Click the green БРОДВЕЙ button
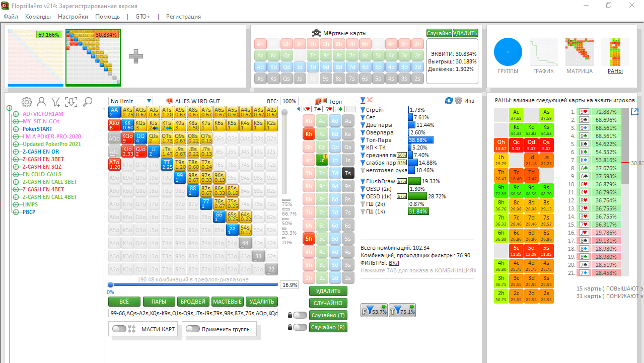The width and height of the screenshot is (644, 363). (x=193, y=302)
